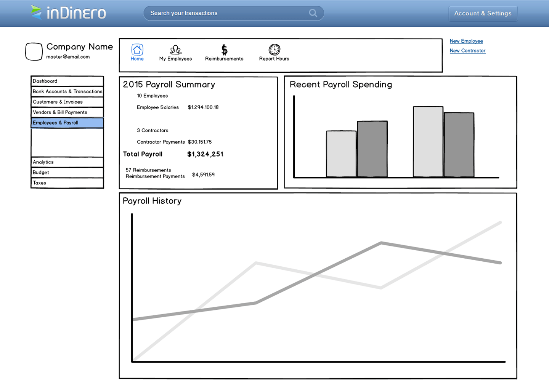Click the Company Name heading

80,47
